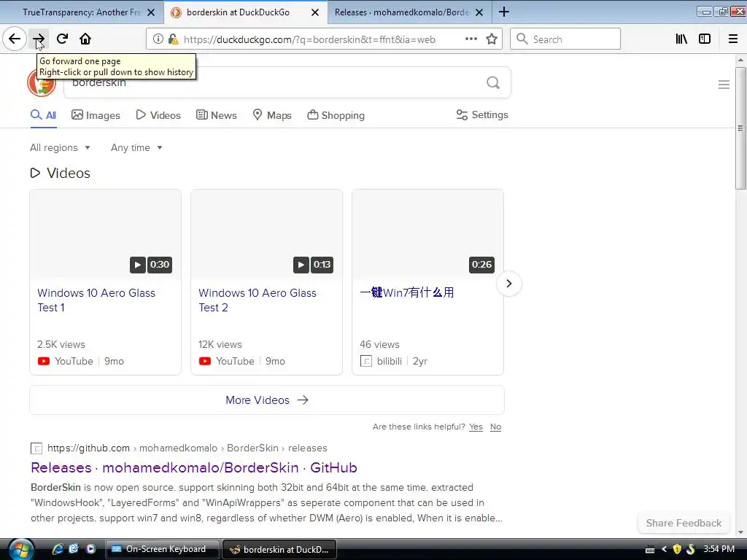Show hidden tray icons arrow
Viewport: 747px width, 560px height.
point(664,549)
